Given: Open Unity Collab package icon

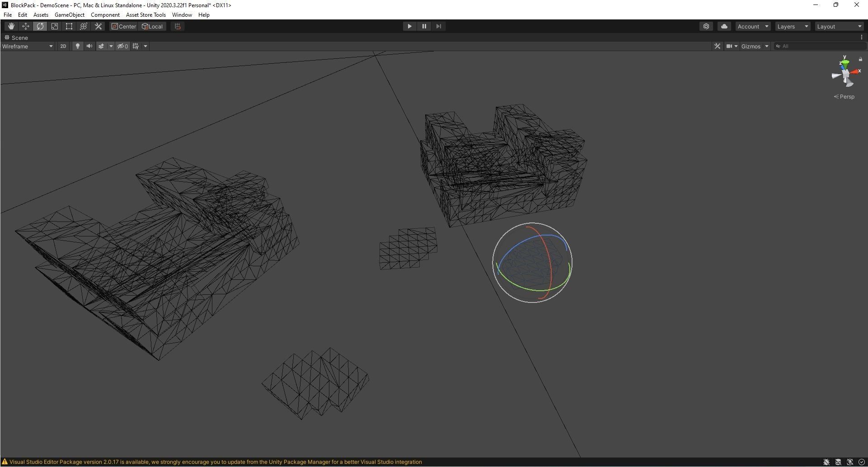Looking at the screenshot, I should 706,26.
